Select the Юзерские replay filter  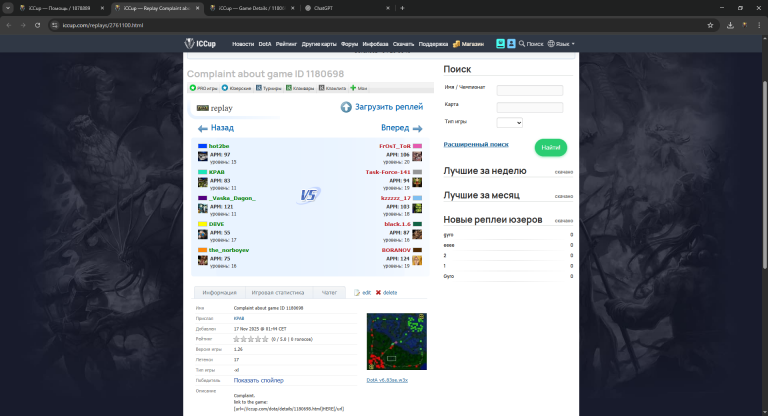[x=237, y=88]
